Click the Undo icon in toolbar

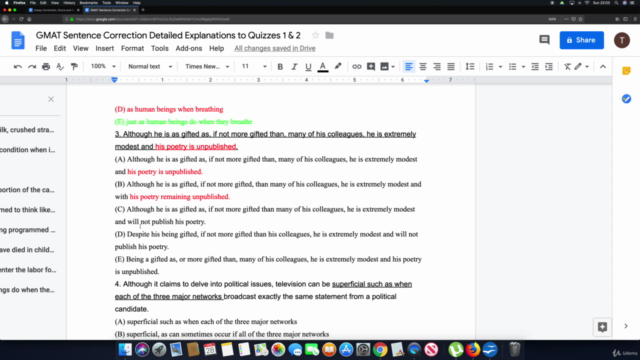(x=18, y=67)
